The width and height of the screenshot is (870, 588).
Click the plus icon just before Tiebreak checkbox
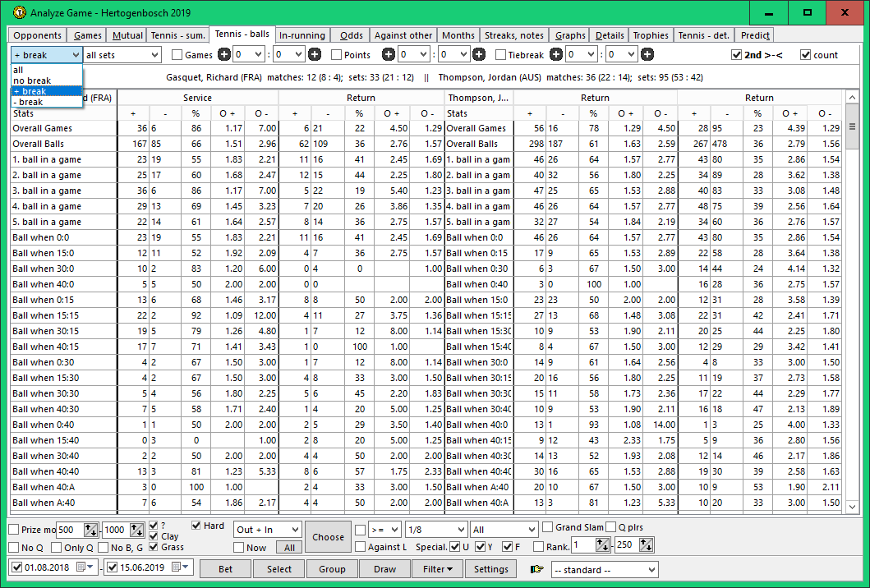[479, 55]
